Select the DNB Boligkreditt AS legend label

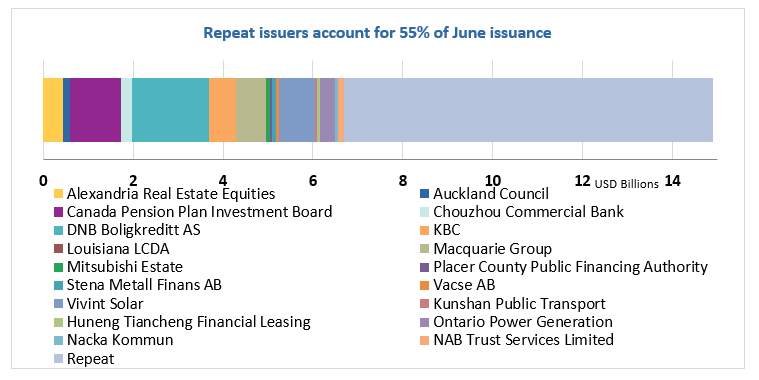pos(134,230)
